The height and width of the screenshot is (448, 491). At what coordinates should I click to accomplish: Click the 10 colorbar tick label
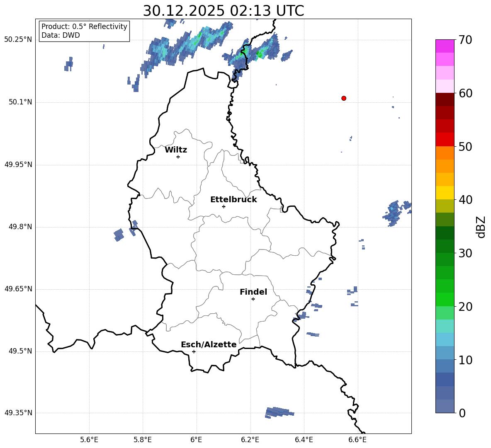(465, 360)
